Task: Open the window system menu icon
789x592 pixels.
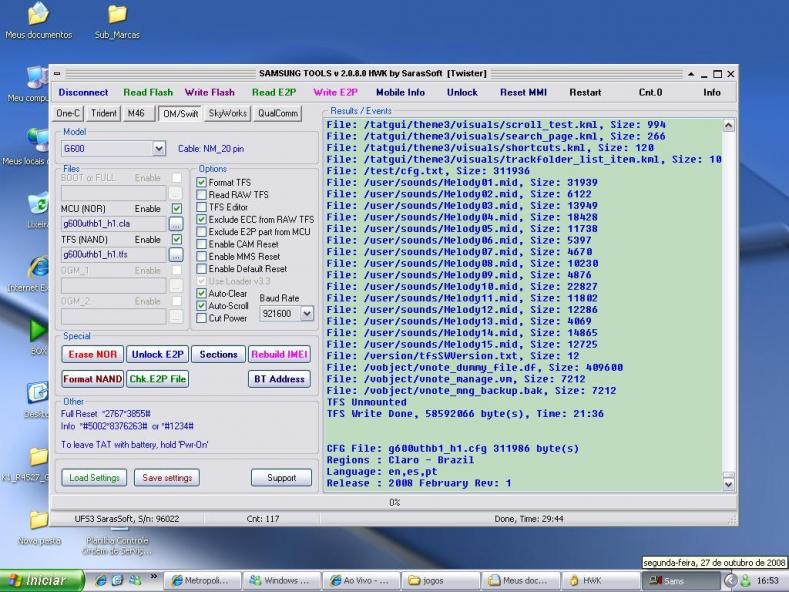Action: pos(57,73)
